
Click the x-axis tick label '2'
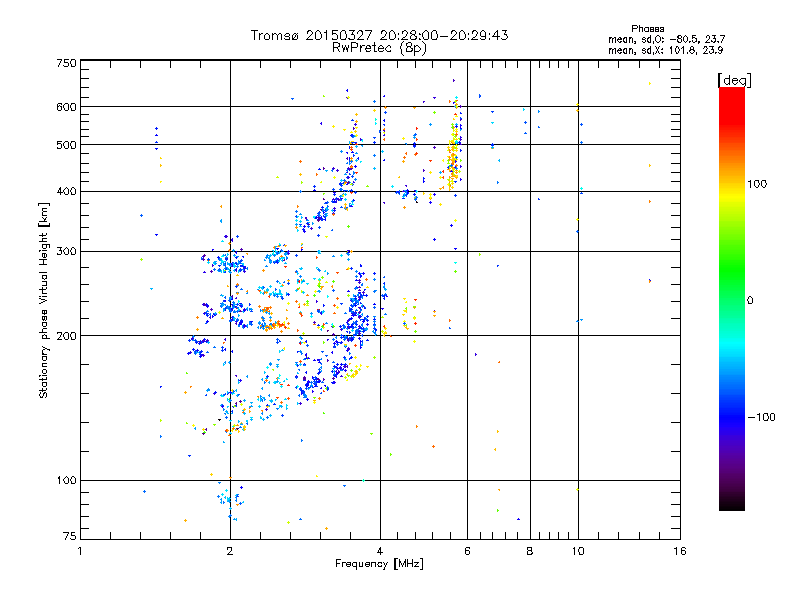pos(230,551)
